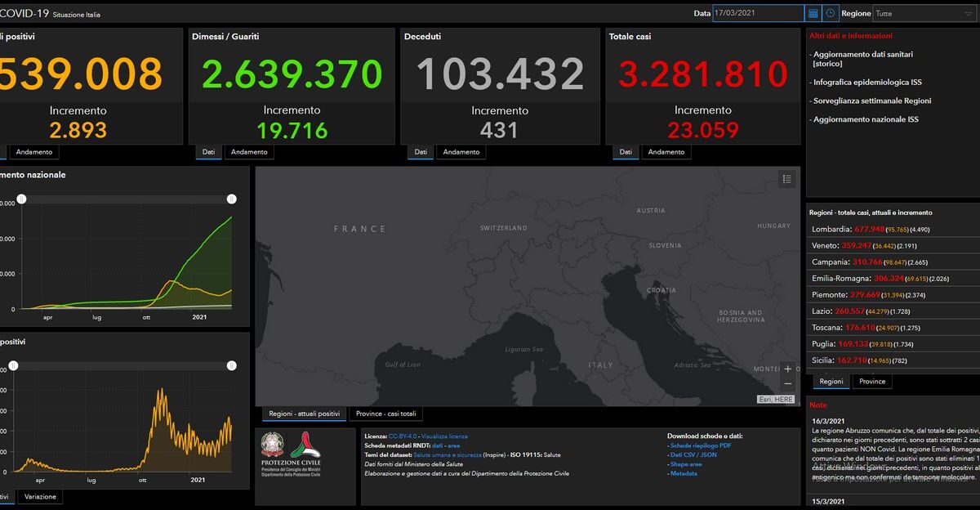The height and width of the screenshot is (510, 980).
Task: Open Sorveglianza settimanale Regioni link
Action: pos(872,101)
